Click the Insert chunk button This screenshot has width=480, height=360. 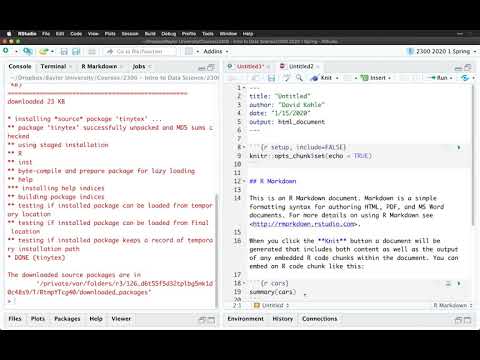(375, 78)
